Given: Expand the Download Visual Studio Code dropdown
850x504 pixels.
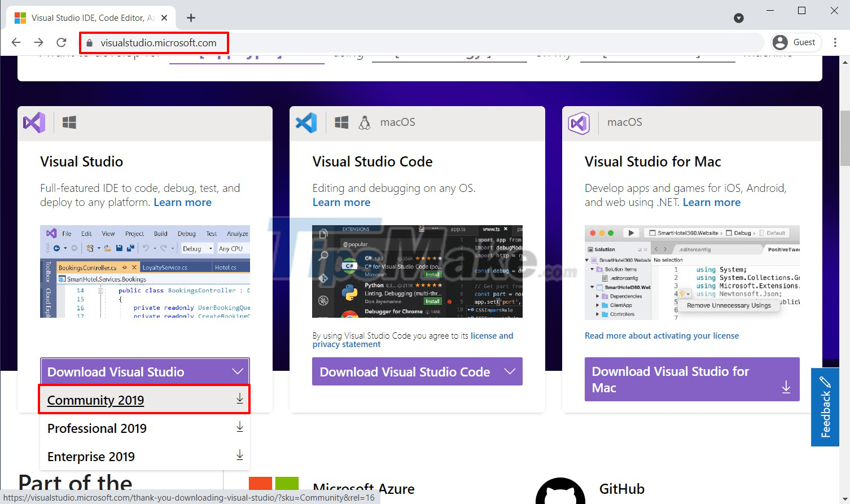Looking at the screenshot, I should click(417, 371).
